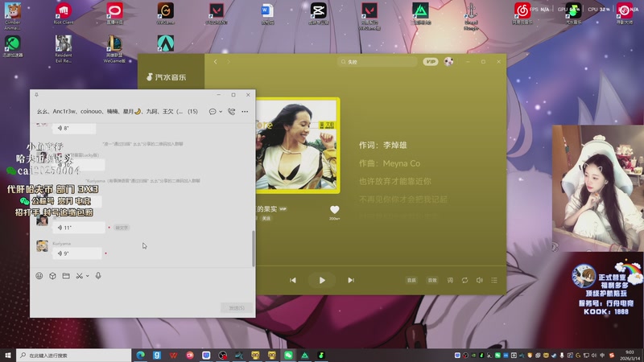
Task: Open Microsoft Edge from the taskbar
Action: tap(140, 356)
